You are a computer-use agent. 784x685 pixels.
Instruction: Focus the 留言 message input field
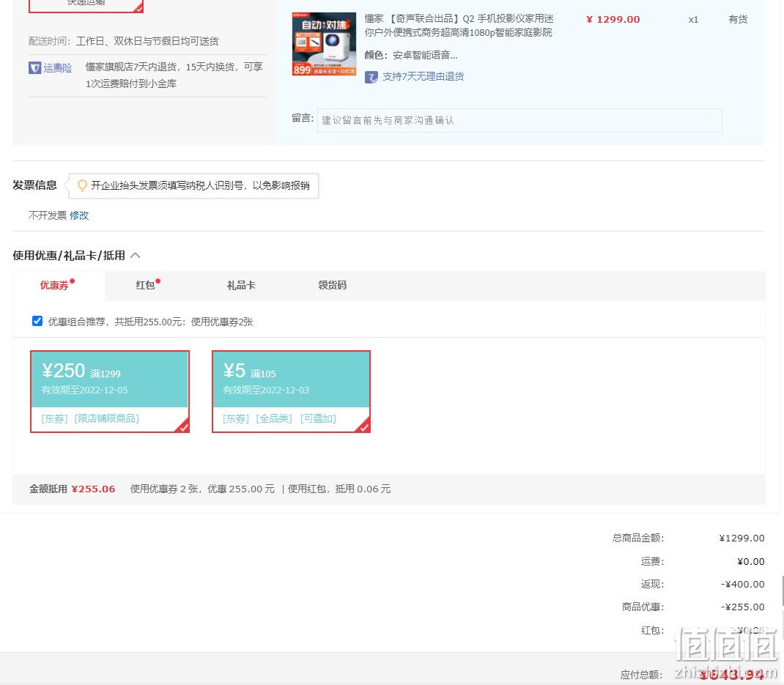519,120
